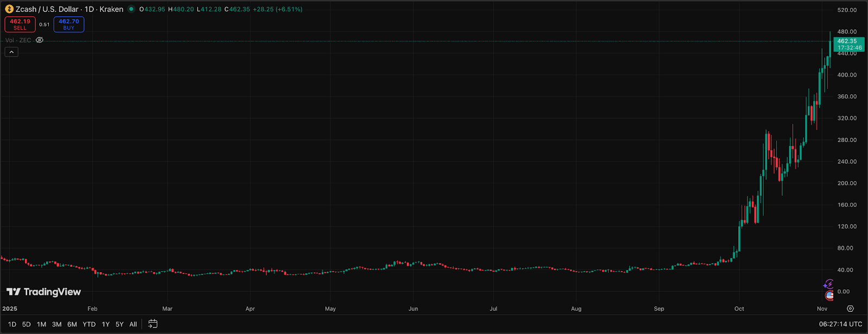This screenshot has width=868, height=334.
Task: Select the YTD time range
Action: [89, 324]
